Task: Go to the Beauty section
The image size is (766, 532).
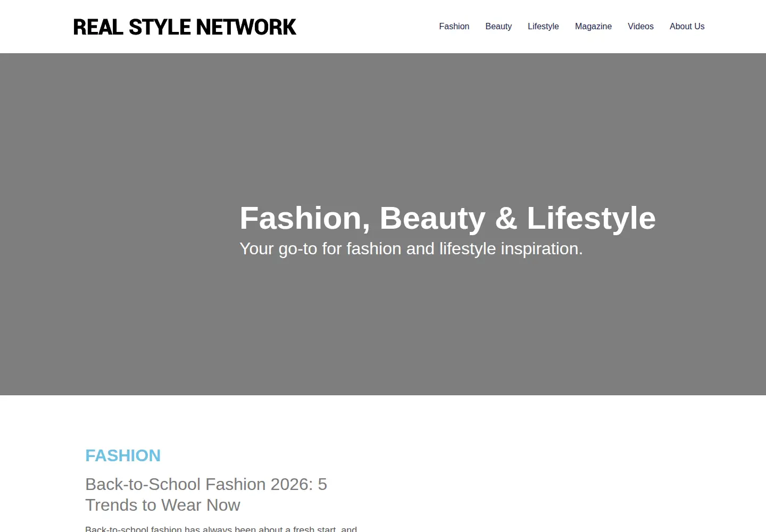Action: tap(498, 27)
